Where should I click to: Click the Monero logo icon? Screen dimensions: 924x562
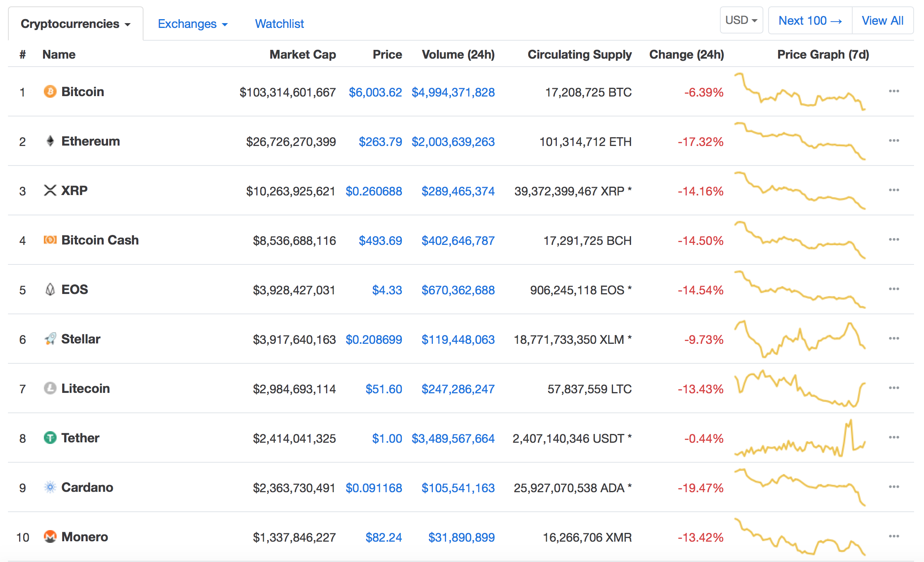pyautogui.click(x=50, y=537)
